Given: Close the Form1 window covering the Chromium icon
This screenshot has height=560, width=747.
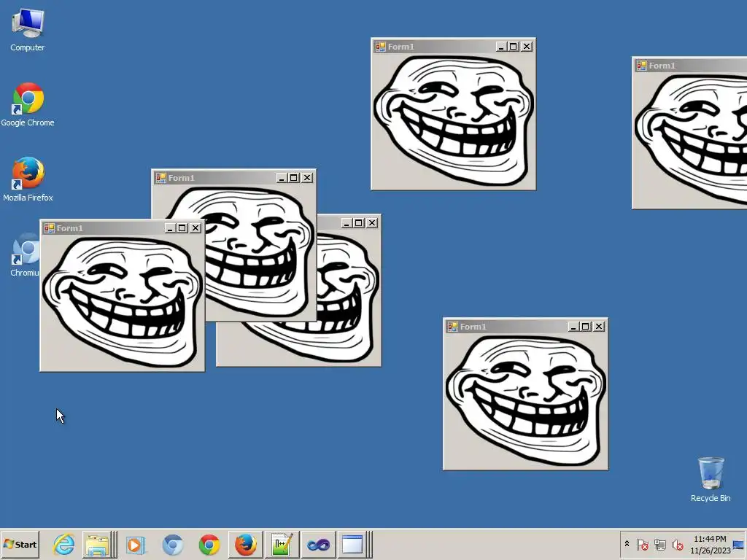Looking at the screenshot, I should coord(196,228).
